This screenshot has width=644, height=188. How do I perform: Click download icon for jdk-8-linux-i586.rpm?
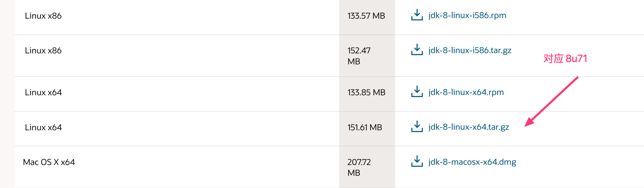[x=417, y=15]
